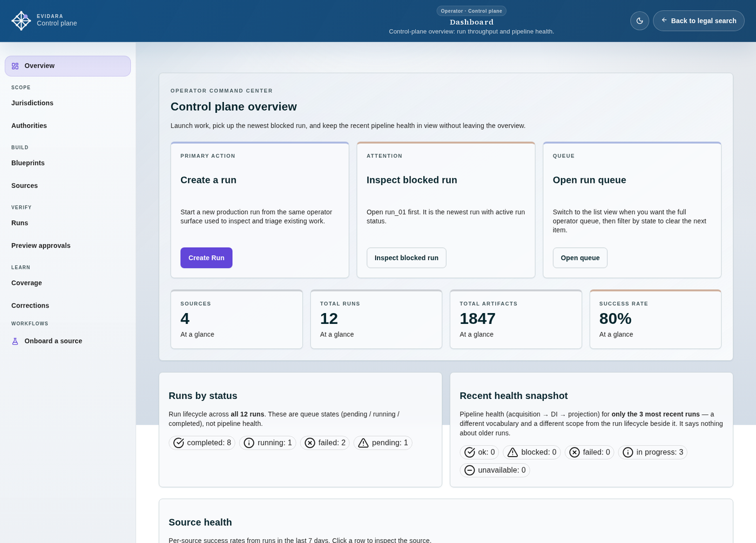
Task: Click the info icon in in progress: 3 chip
Action: 628,452
